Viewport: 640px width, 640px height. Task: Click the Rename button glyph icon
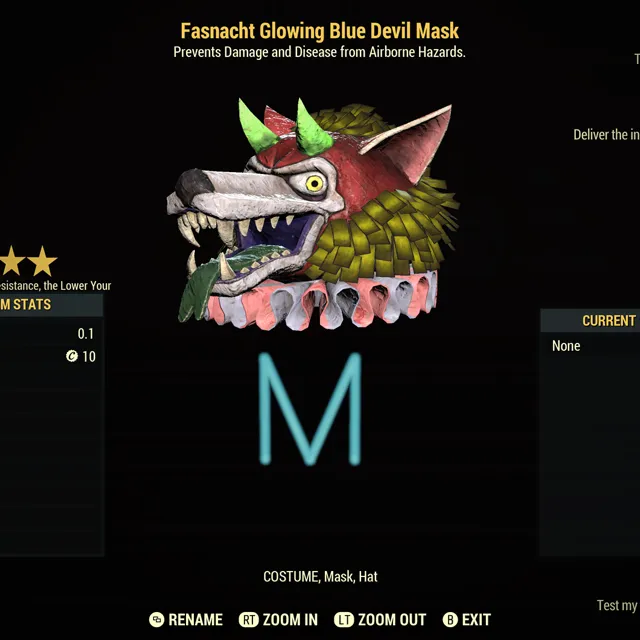click(156, 620)
